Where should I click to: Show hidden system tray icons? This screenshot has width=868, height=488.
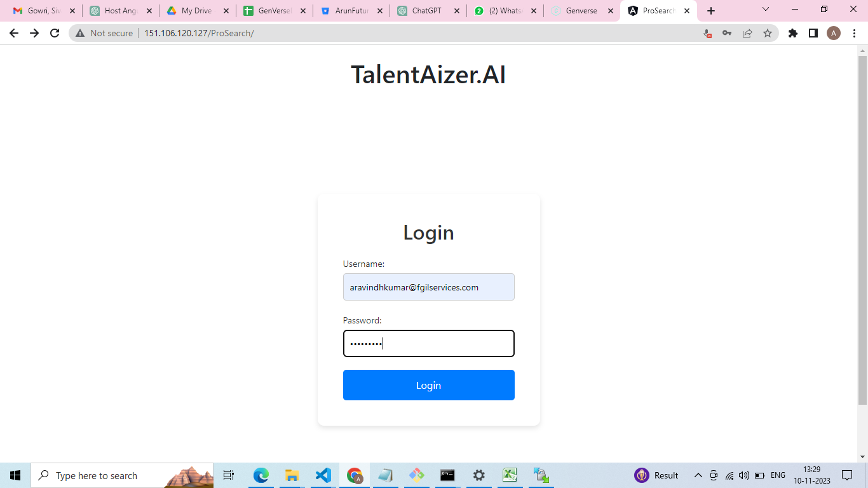pyautogui.click(x=698, y=475)
